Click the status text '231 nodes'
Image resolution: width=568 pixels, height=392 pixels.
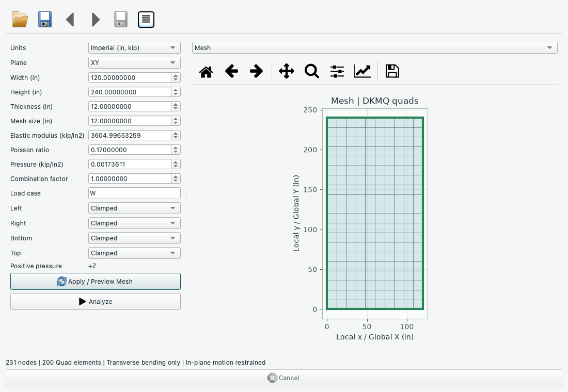click(21, 362)
